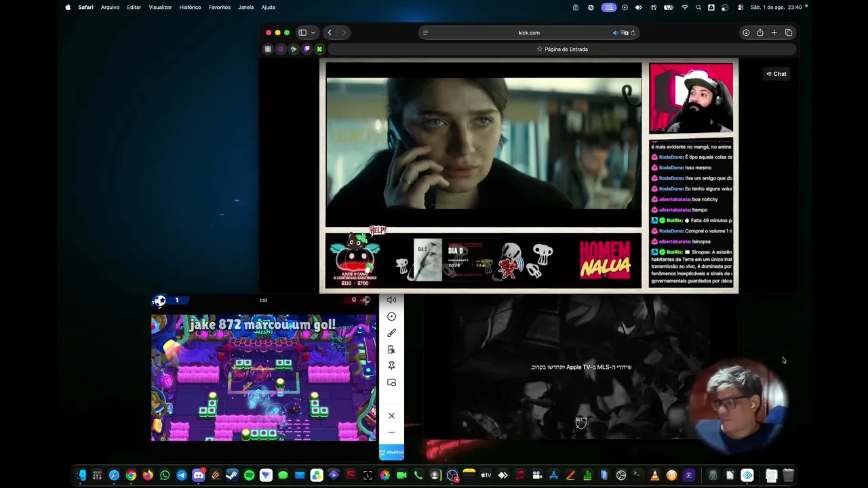Open the Editar menu
868x488 pixels.
(134, 7)
